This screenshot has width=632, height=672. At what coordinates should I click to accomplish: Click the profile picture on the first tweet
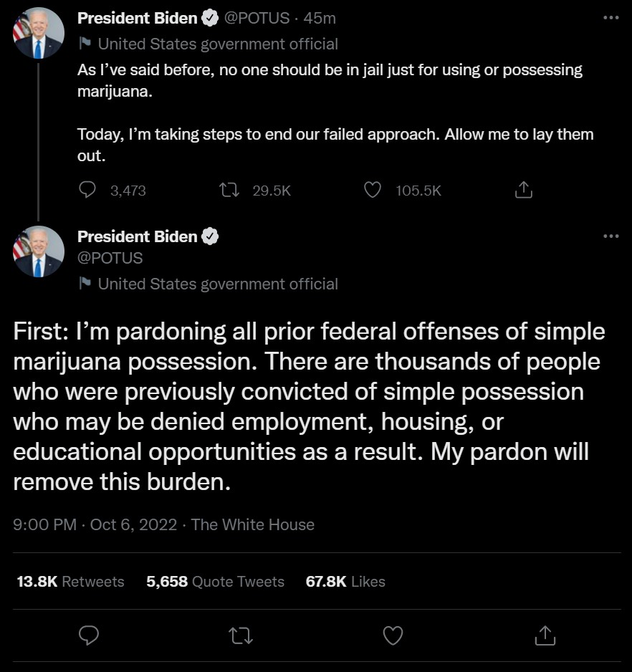tap(39, 34)
